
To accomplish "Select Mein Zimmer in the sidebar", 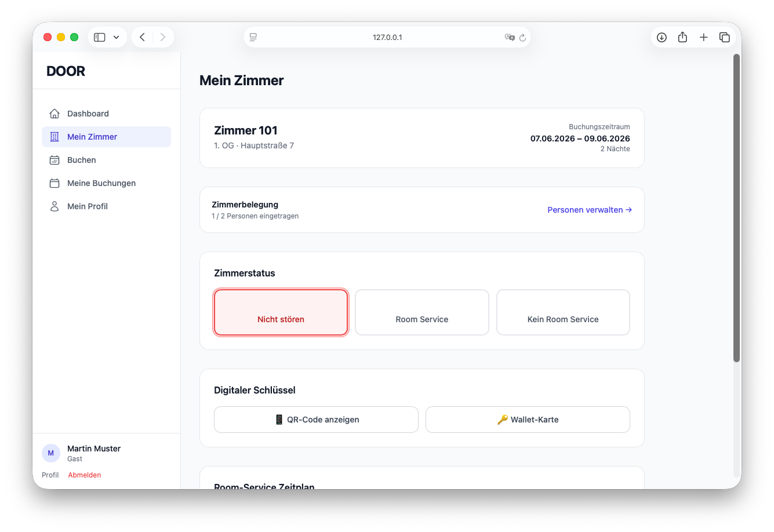I will tap(106, 137).
